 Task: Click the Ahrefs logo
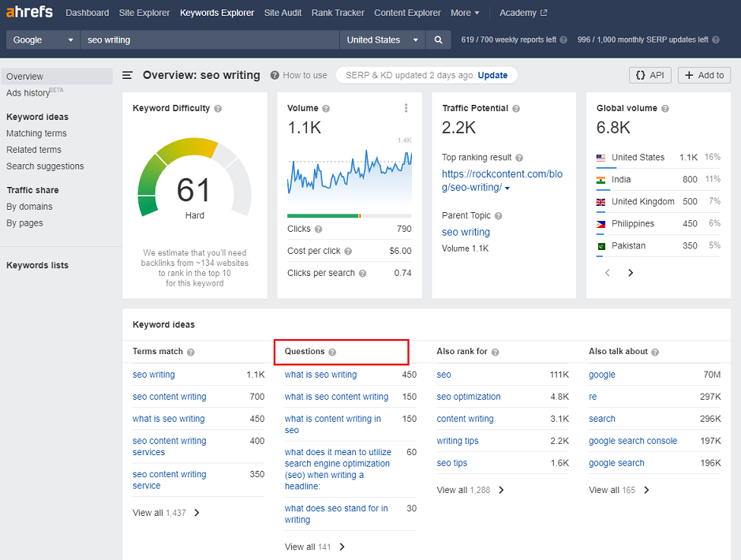tap(29, 13)
